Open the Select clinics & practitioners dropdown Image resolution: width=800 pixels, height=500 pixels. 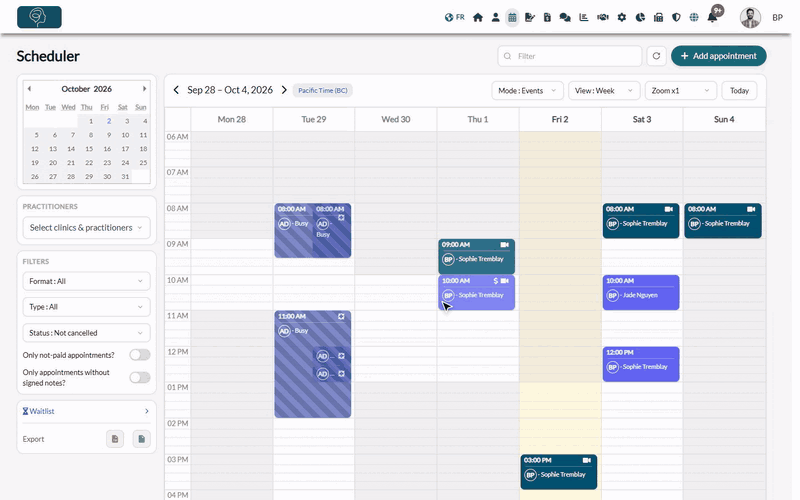(x=86, y=228)
